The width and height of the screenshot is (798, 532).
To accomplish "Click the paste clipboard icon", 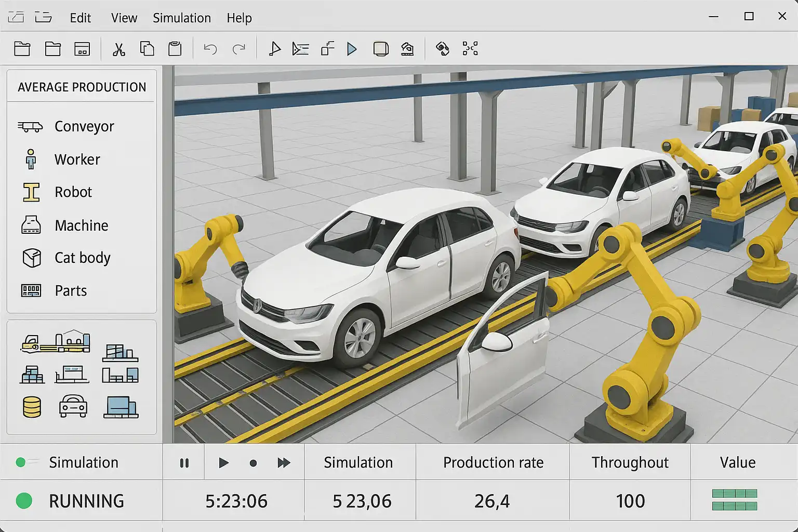I will tap(175, 49).
